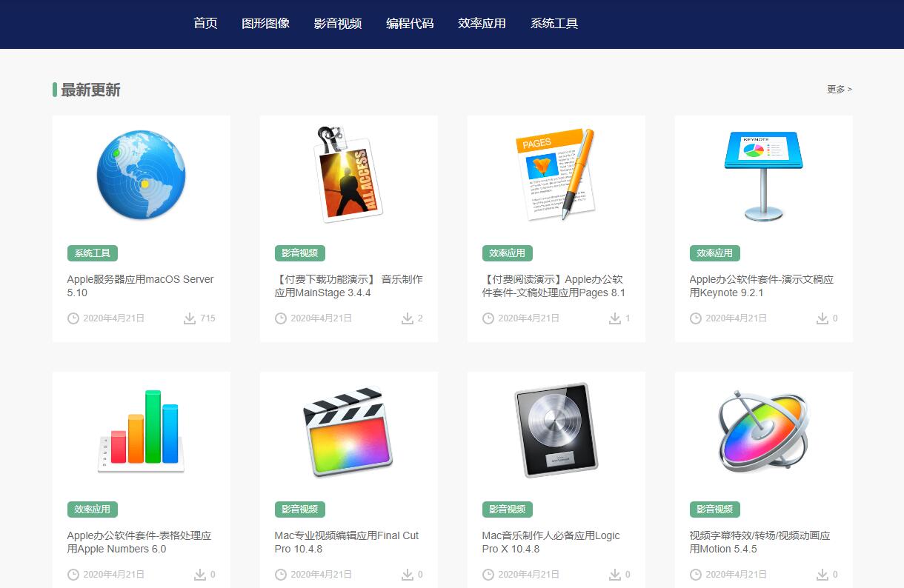Select the Keynote podium icon
Viewport: 904px width, 588px height.
click(763, 175)
